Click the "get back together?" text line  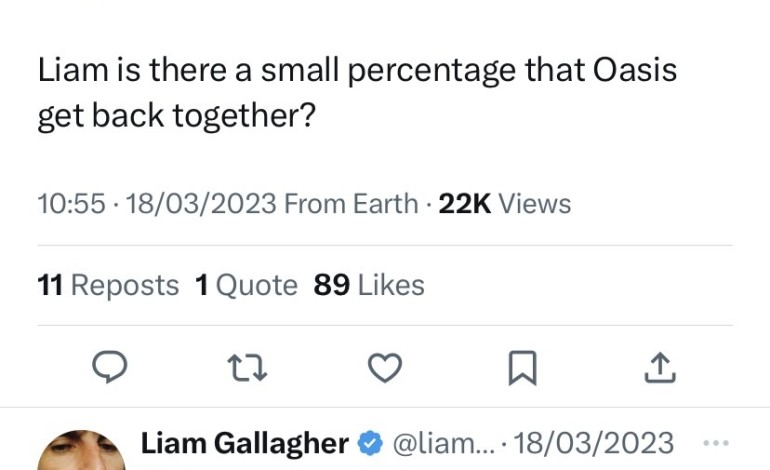pyautogui.click(x=176, y=116)
